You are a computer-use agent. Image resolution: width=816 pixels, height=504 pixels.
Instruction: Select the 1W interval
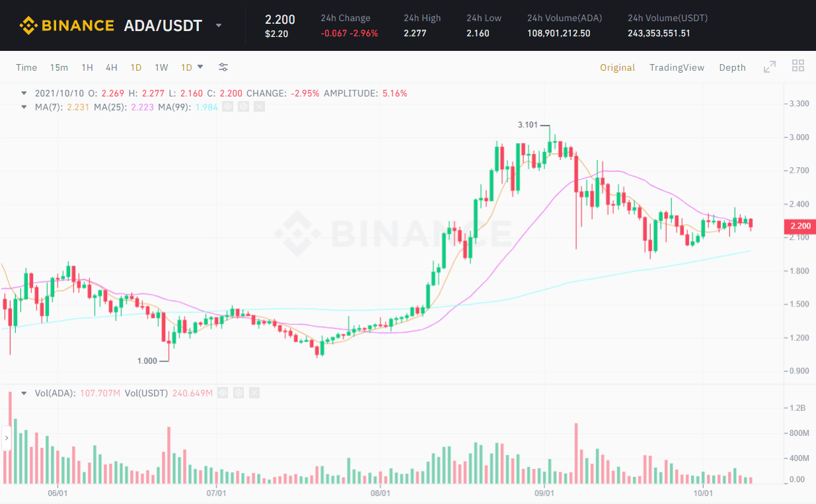(161, 67)
